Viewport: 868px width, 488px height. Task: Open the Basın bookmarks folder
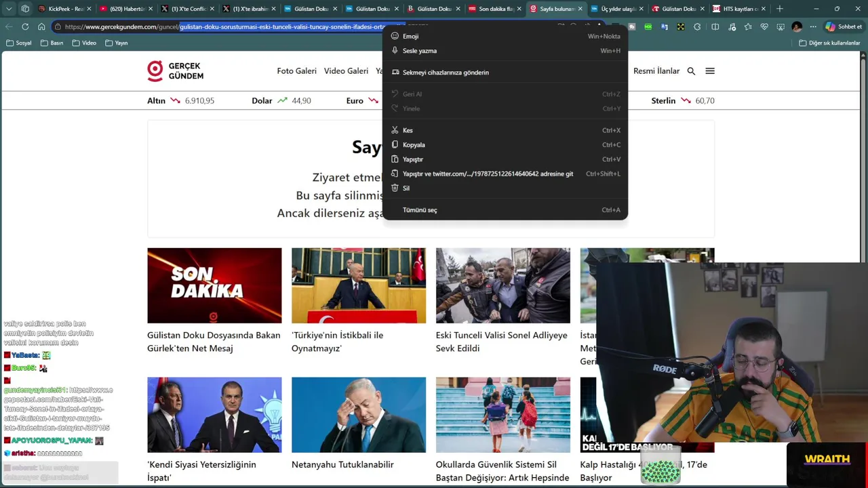pos(52,43)
